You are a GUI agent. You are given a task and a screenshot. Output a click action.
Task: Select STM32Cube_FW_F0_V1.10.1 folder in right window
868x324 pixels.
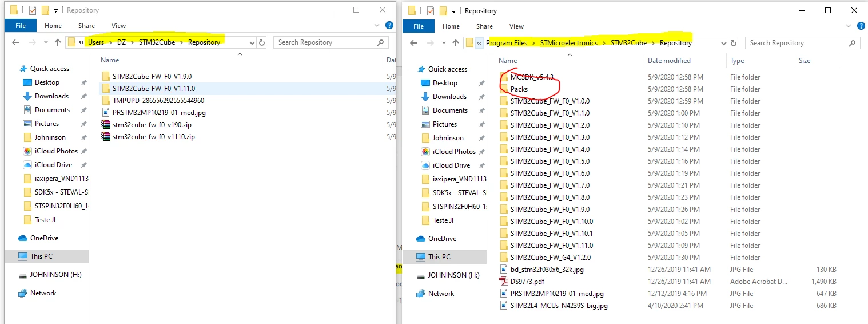(551, 234)
